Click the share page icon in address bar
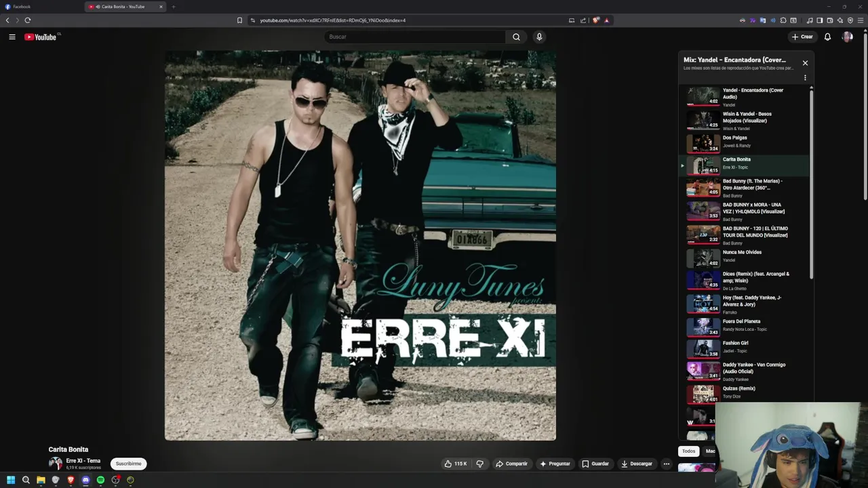The width and height of the screenshot is (868, 488). point(583,20)
